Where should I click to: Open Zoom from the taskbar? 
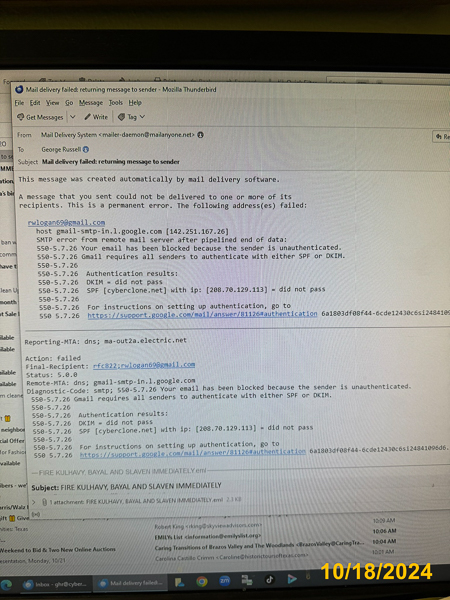click(224, 581)
